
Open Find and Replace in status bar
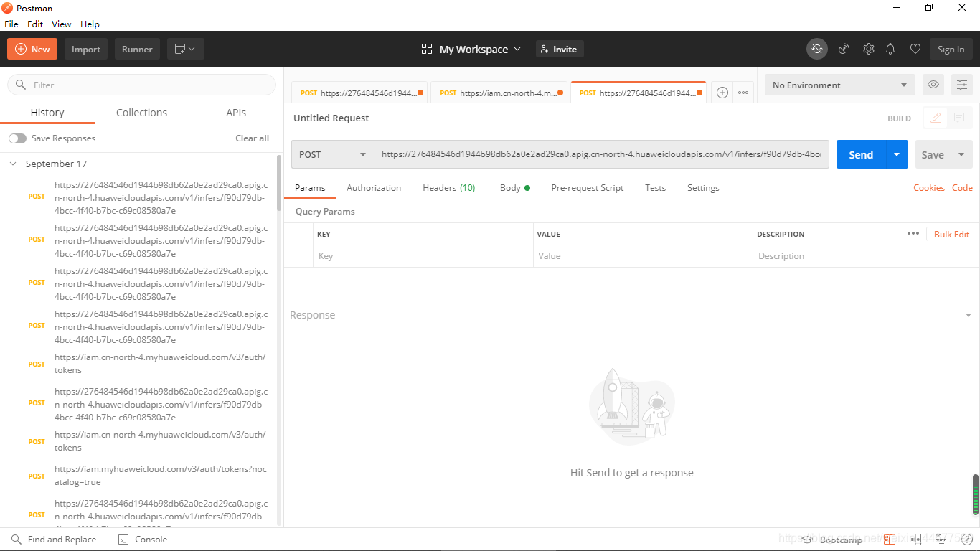click(54, 540)
